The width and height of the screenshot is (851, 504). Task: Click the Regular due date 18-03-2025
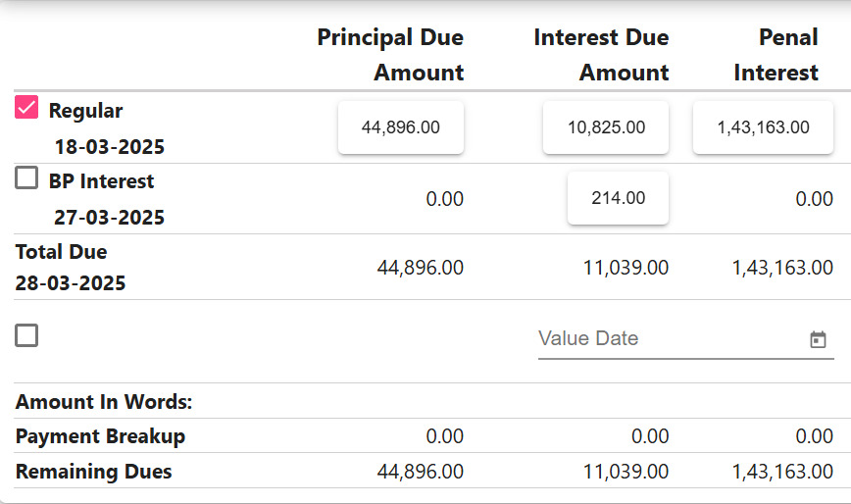(109, 147)
